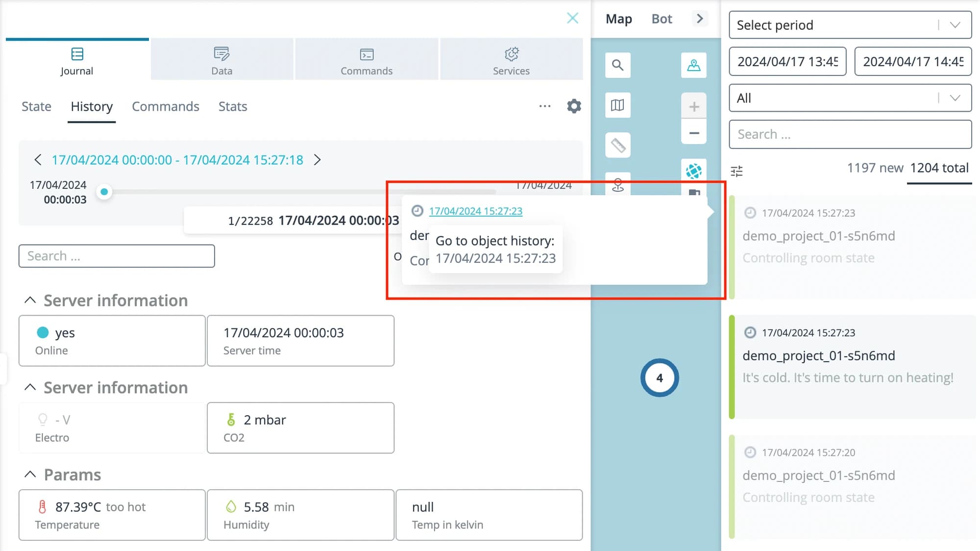Select the ruler measurement tool
This screenshot has width=980, height=551.
(617, 145)
